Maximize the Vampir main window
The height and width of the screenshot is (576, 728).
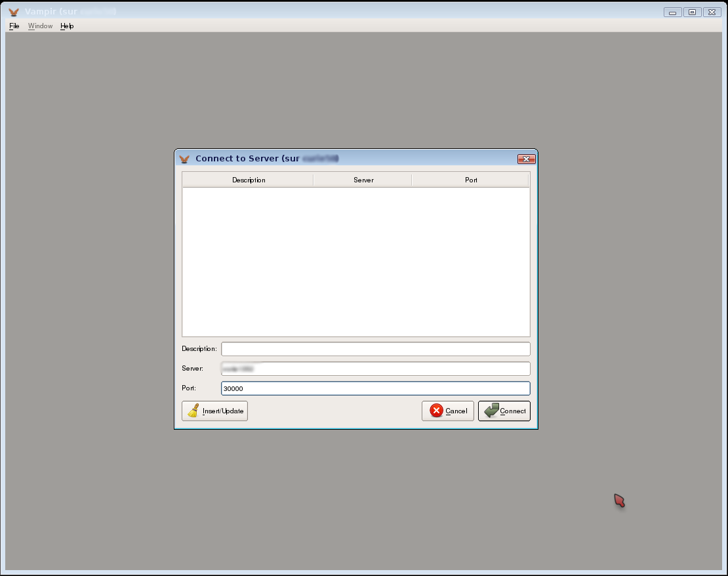pyautogui.click(x=692, y=12)
